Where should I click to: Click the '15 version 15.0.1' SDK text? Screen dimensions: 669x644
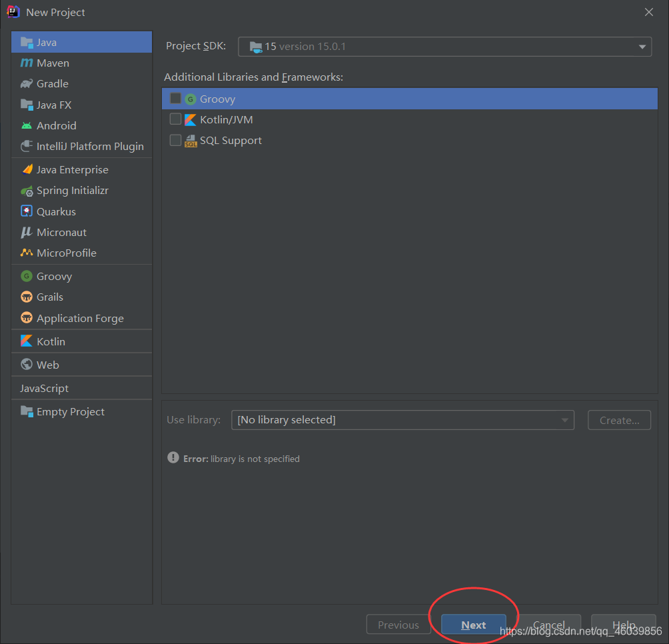pyautogui.click(x=305, y=47)
